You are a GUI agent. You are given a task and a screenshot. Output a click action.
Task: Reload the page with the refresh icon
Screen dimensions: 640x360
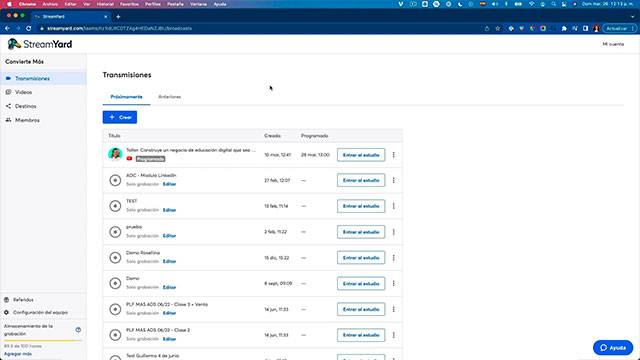click(29, 29)
